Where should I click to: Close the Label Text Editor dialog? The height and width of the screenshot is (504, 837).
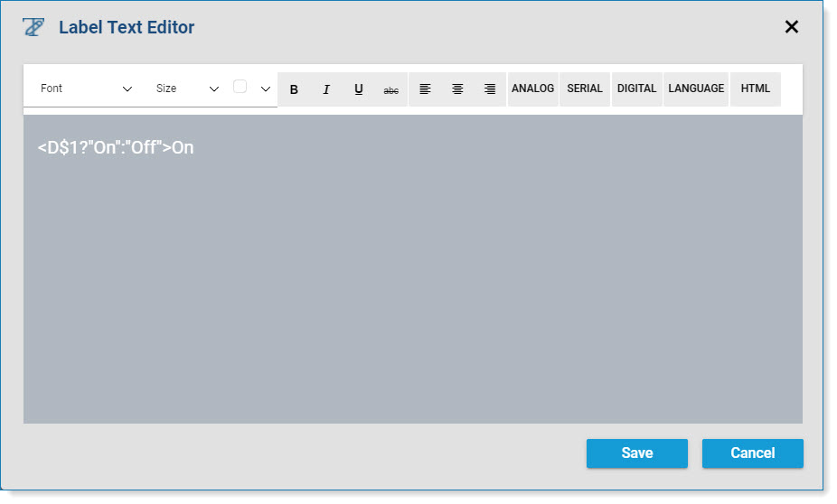click(x=792, y=27)
